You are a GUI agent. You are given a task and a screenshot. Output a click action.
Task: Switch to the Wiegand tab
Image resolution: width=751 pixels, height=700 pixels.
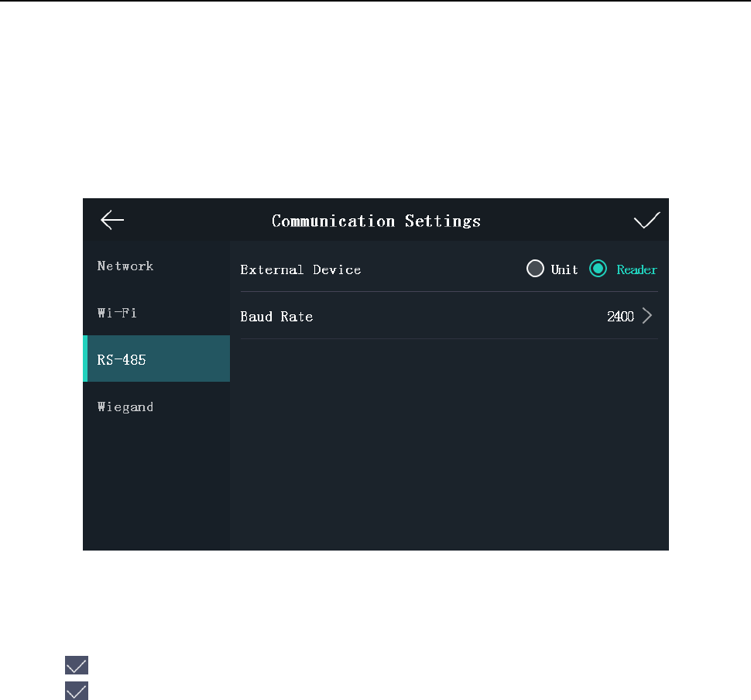point(125,407)
